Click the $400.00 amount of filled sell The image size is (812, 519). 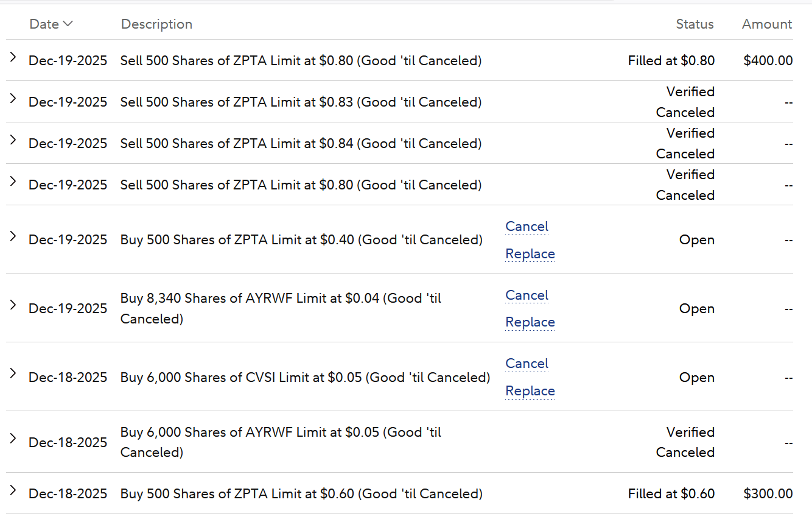pos(768,61)
